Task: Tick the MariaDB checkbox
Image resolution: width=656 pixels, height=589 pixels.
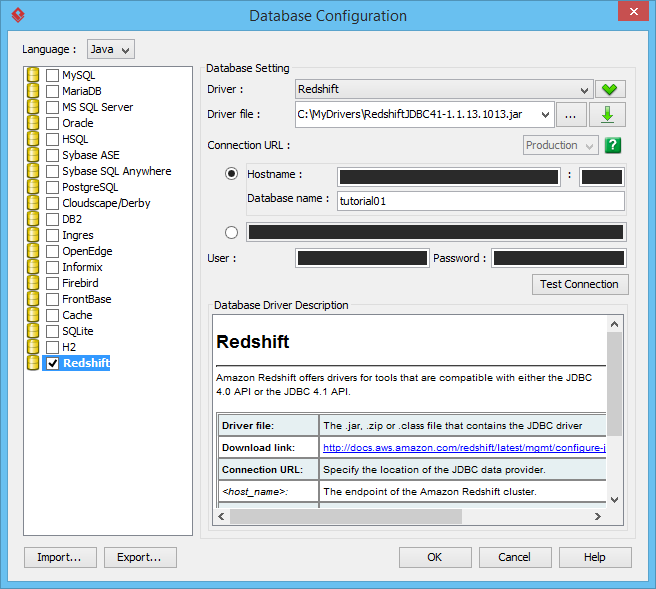Action: pyautogui.click(x=52, y=91)
